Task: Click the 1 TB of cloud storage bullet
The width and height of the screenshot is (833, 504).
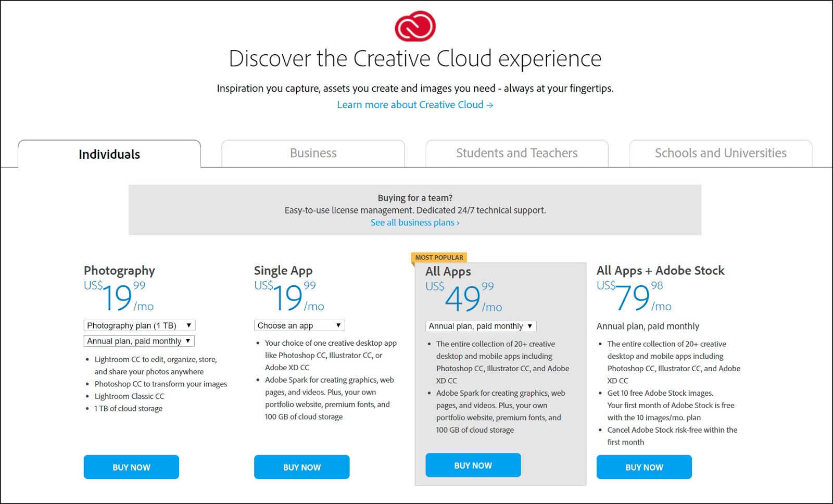Action: [128, 409]
